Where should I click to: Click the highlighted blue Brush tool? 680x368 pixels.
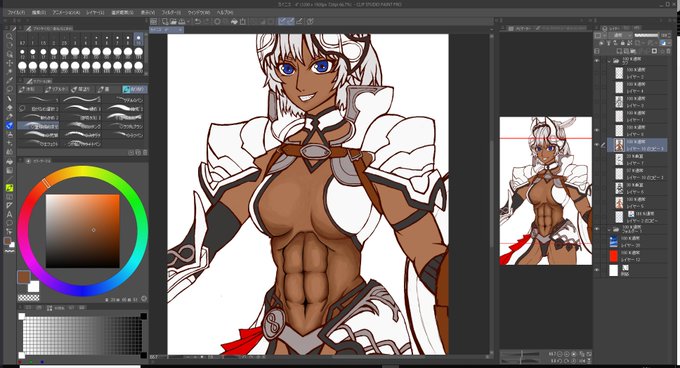tap(10, 126)
